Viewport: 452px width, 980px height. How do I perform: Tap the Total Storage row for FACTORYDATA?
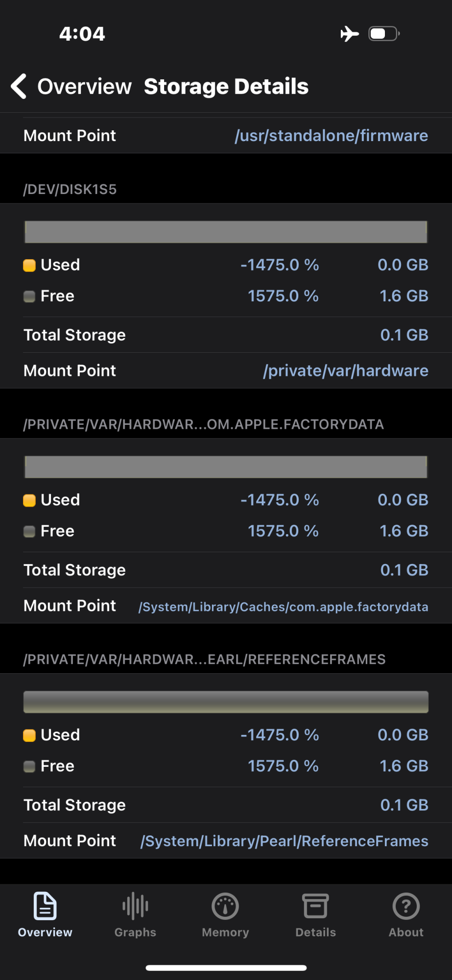(x=226, y=570)
